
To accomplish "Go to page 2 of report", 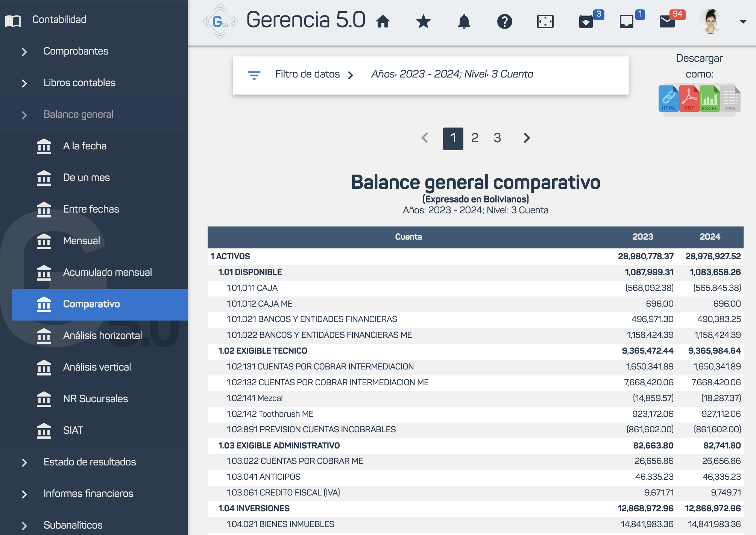I will 475,138.
